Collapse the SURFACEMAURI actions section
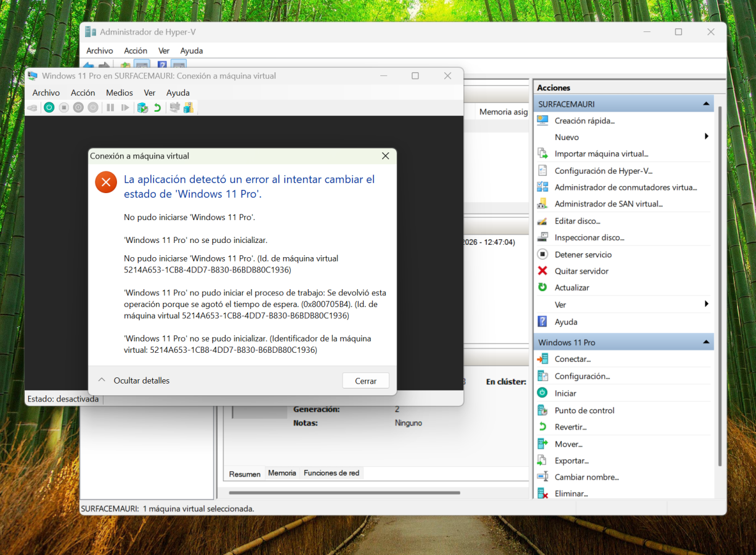This screenshot has width=756, height=555. pyautogui.click(x=706, y=104)
